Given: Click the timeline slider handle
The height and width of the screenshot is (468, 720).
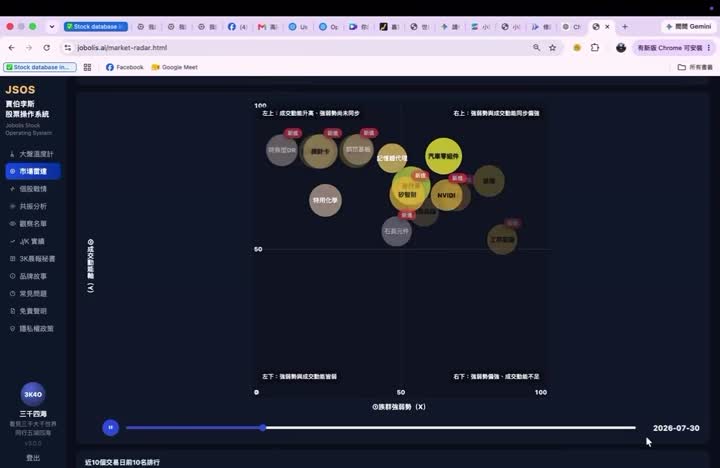Looking at the screenshot, I should point(263,428).
